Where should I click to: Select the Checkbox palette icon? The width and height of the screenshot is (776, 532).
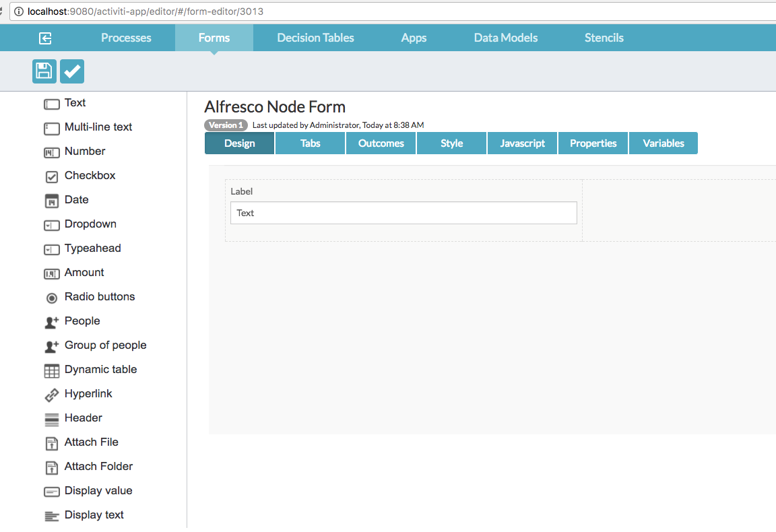pos(52,176)
